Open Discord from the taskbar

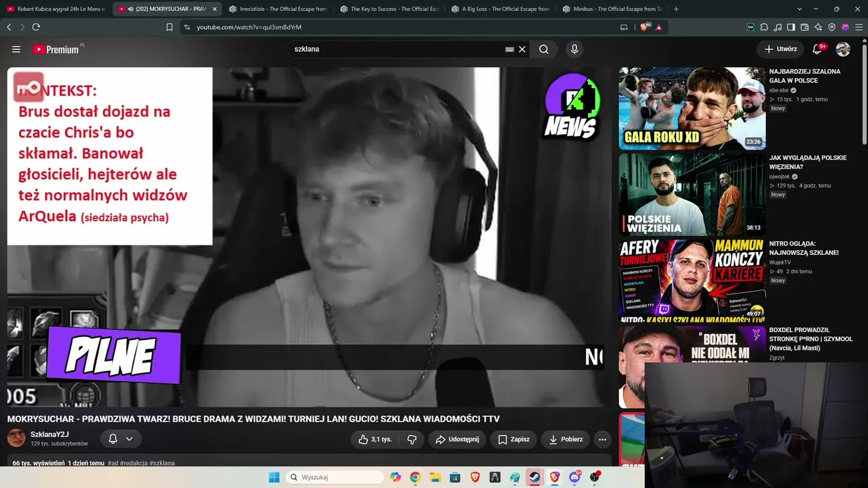coord(575,477)
